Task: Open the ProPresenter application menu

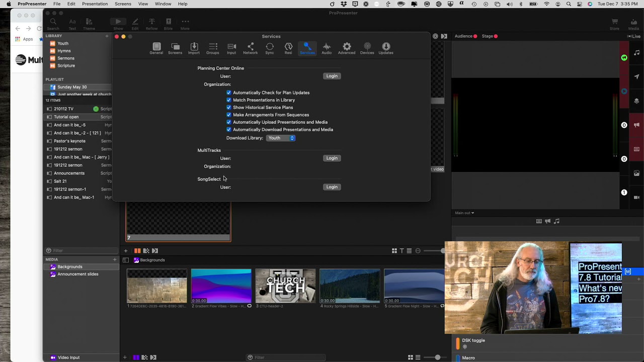Action: click(32, 4)
